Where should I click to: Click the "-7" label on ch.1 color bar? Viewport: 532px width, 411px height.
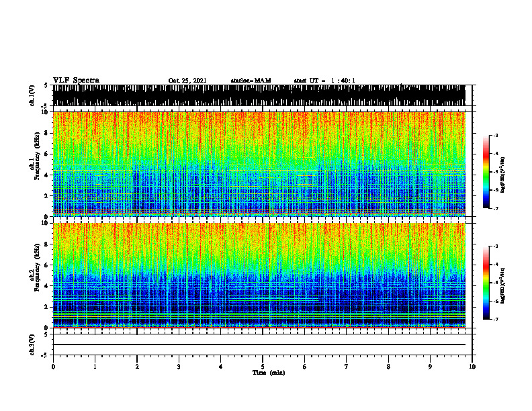pyautogui.click(x=495, y=208)
